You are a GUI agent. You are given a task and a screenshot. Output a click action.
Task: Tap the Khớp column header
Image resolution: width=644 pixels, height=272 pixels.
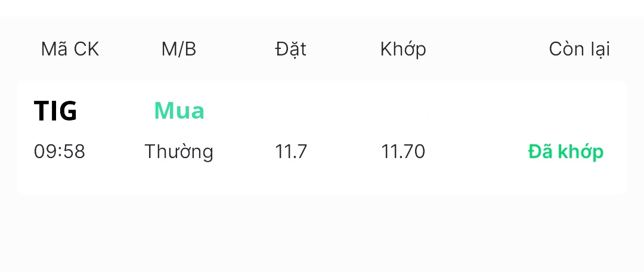403,50
